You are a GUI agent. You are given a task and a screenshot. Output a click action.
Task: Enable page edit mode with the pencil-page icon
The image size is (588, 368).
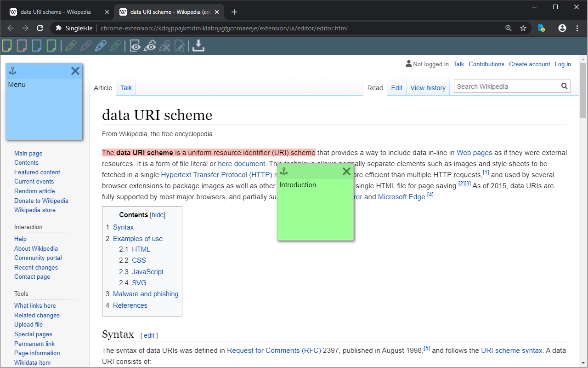tap(180, 46)
